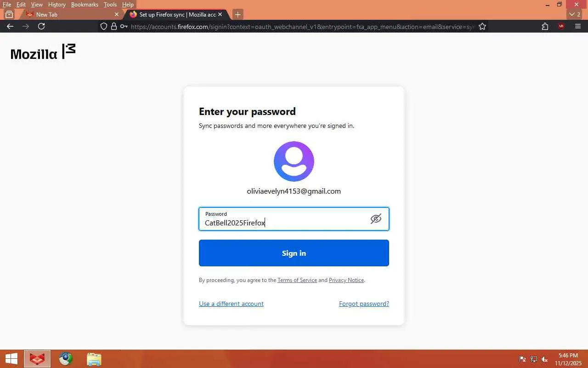Click the red browser icon in the taskbar
The image size is (588, 368).
tap(37, 359)
